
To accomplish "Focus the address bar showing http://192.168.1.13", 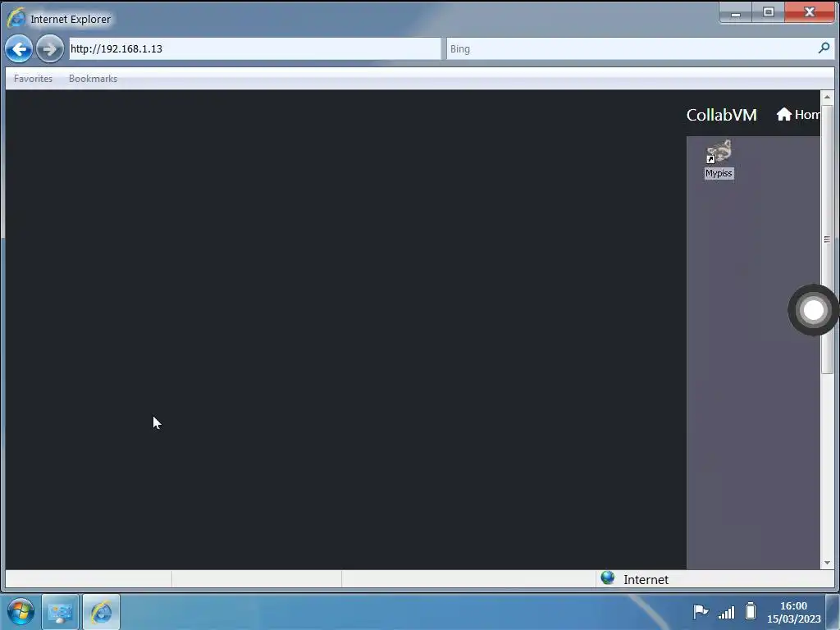I will (255, 48).
